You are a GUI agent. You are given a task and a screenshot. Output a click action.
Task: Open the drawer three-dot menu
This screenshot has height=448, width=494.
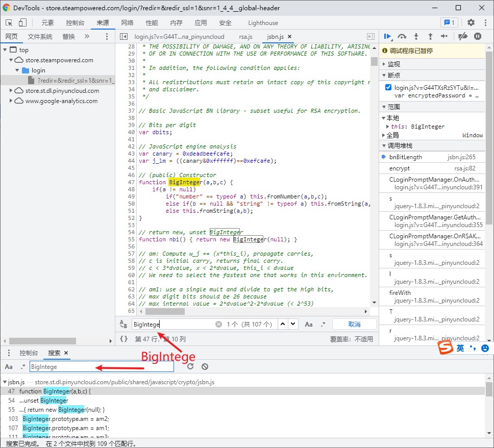coord(9,353)
